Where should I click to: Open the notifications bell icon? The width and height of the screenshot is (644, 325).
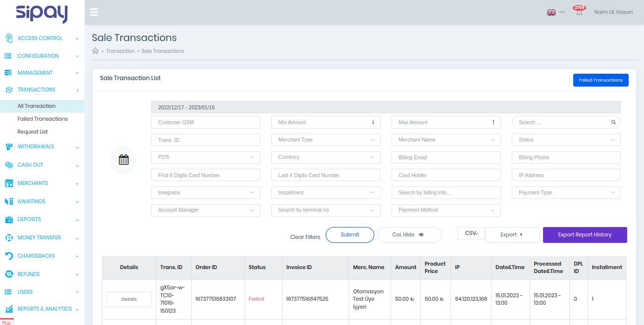pos(579,12)
